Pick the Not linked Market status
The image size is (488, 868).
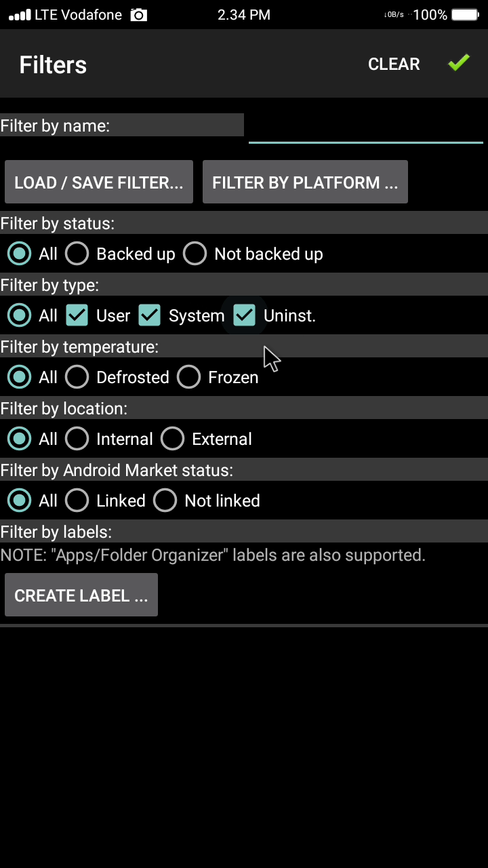[165, 500]
